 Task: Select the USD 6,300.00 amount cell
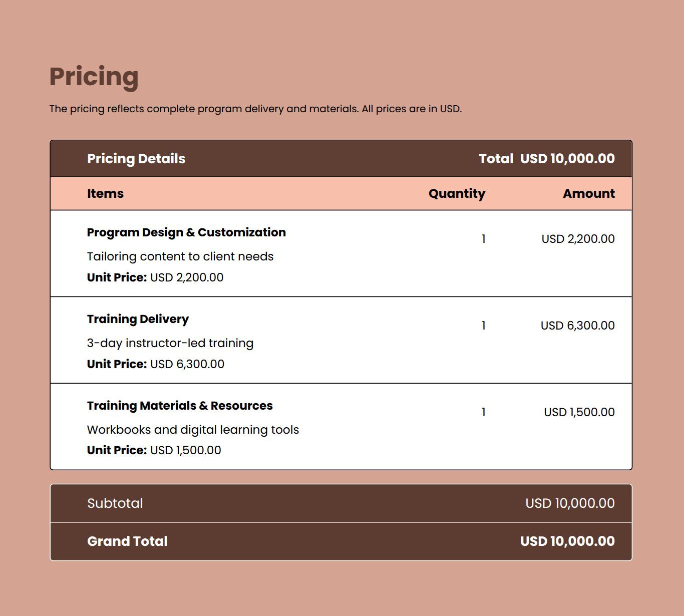577,326
